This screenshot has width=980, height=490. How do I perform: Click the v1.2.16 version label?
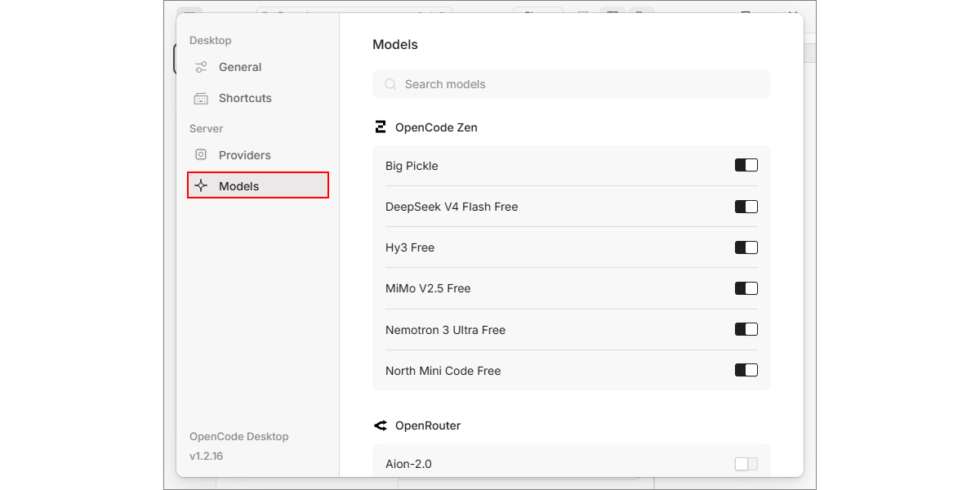point(206,456)
